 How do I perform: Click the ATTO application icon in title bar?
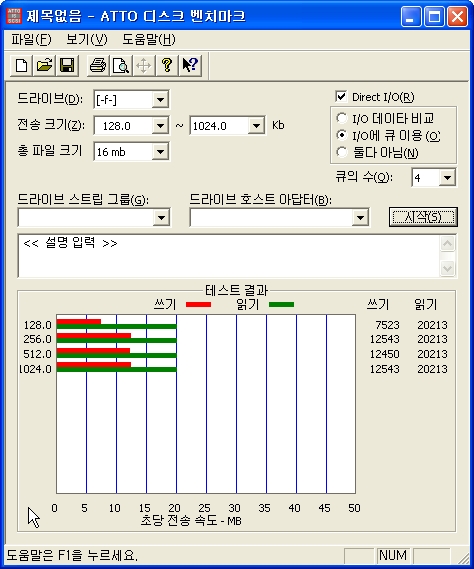[14, 16]
